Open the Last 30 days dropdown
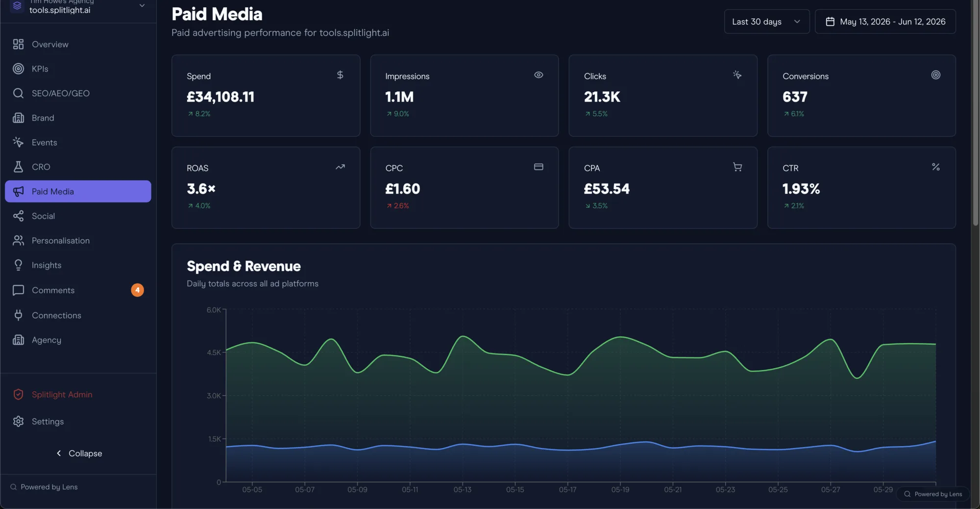This screenshot has width=980, height=509. (766, 22)
